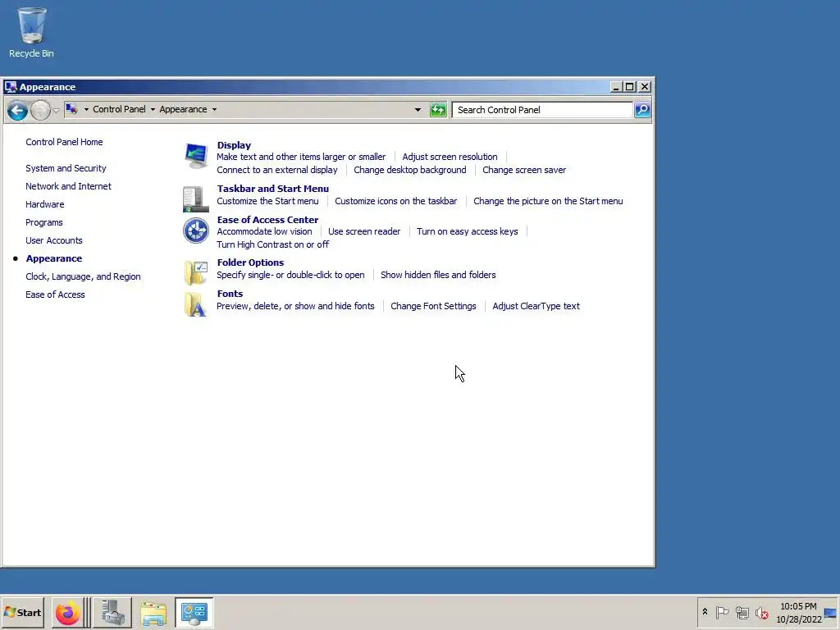Focus the Search Control Panel field
Image resolution: width=840 pixels, height=630 pixels.
(x=542, y=110)
